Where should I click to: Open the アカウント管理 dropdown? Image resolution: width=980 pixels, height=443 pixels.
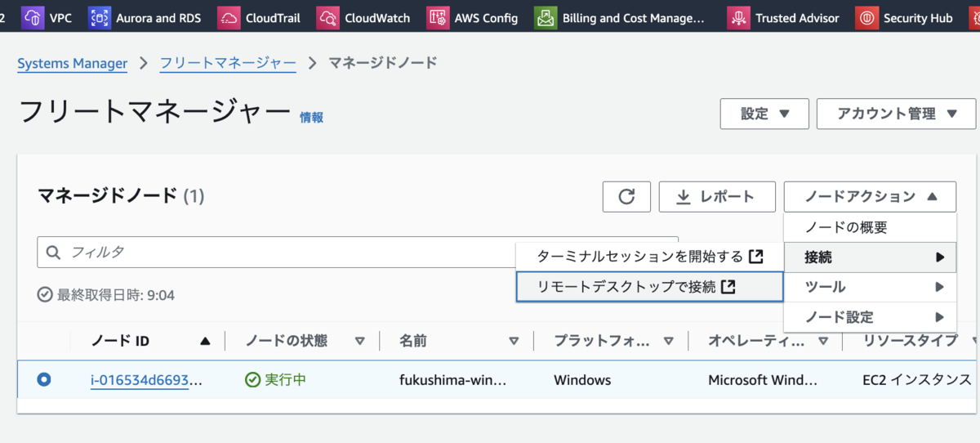[x=896, y=114]
